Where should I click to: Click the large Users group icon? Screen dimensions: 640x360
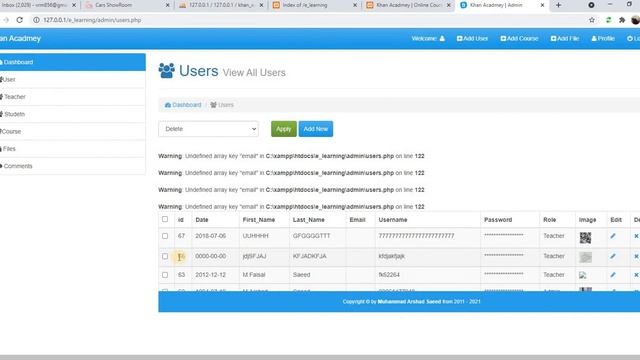167,71
